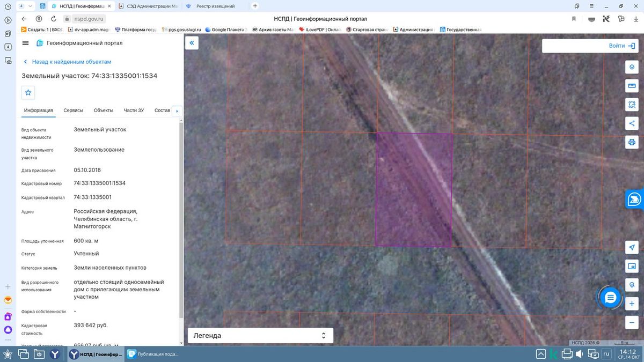
Task: Open the chat assistant bubble
Action: 610,297
